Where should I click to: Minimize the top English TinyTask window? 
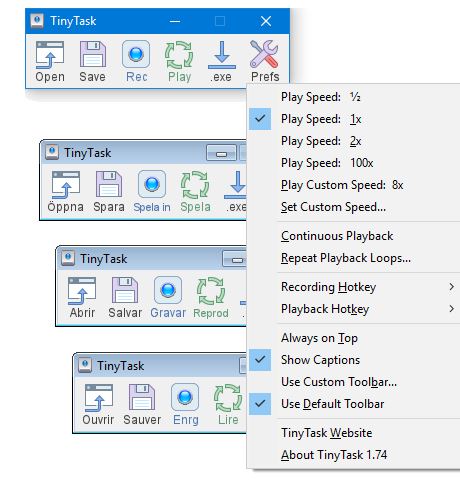(175, 21)
